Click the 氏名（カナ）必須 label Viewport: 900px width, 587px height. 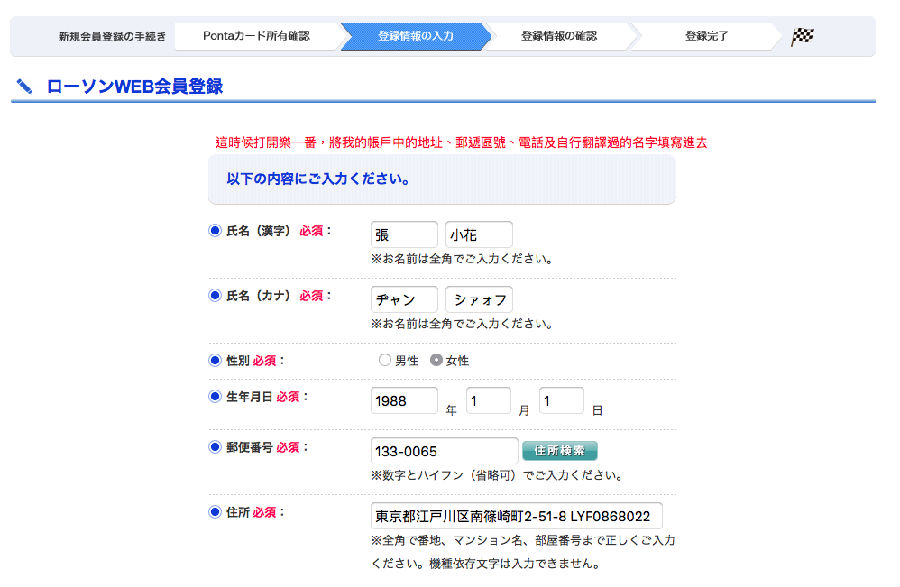click(278, 296)
